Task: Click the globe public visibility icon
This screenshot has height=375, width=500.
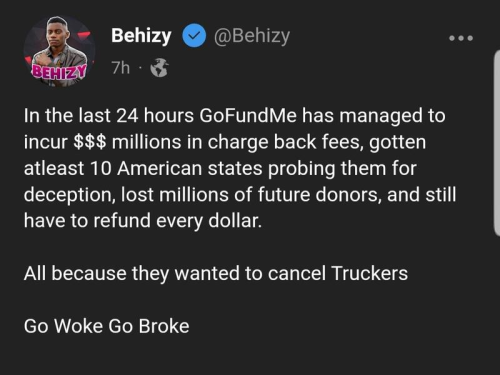Action: 159,68
